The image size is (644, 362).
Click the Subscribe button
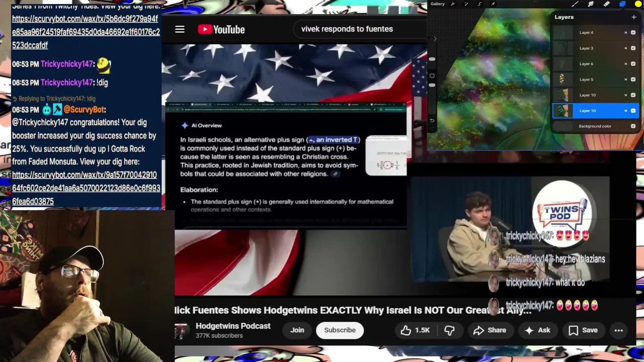point(340,330)
